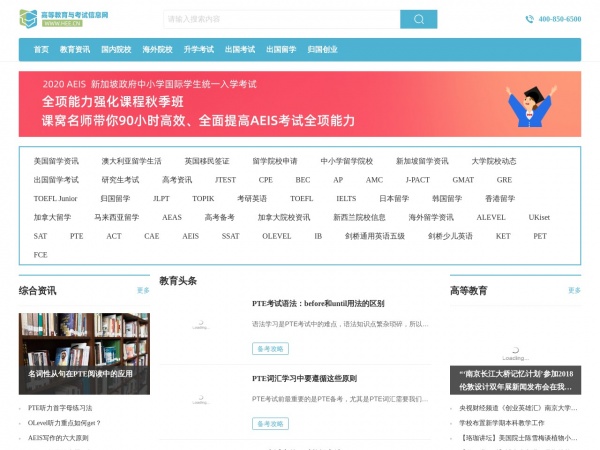
Task: Open the 香港留学 tag link
Action: pyautogui.click(x=500, y=199)
